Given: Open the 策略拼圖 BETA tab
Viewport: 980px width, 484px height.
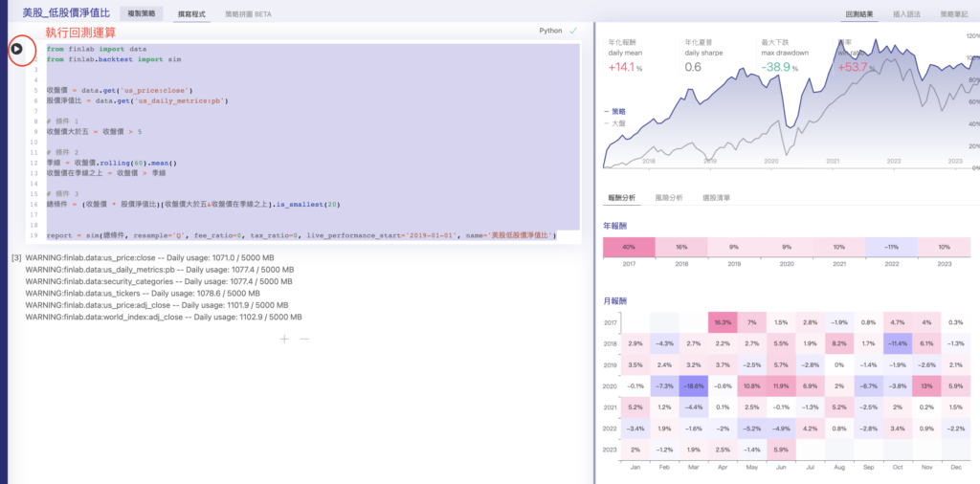Looking at the screenshot, I should pyautogui.click(x=248, y=13).
